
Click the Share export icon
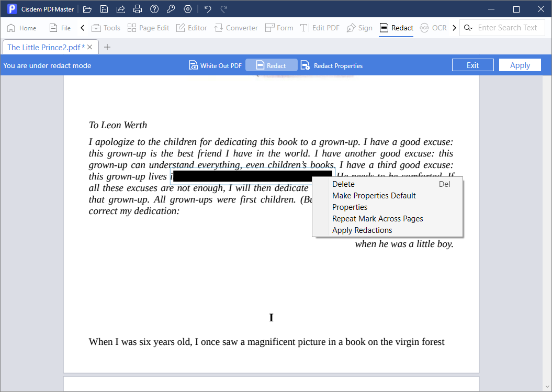[x=121, y=9]
